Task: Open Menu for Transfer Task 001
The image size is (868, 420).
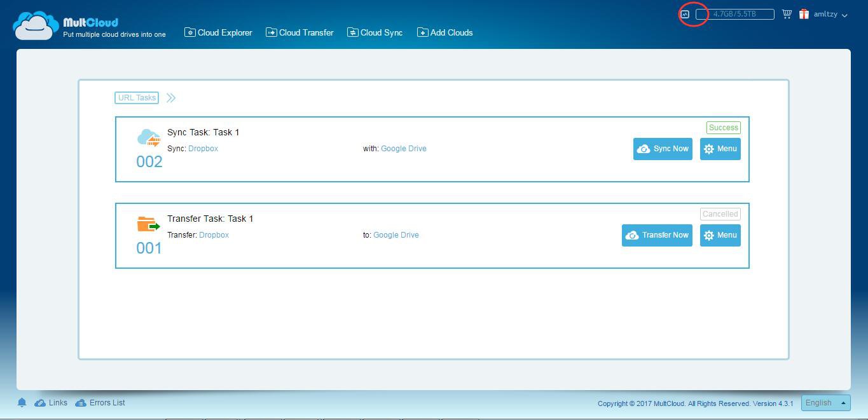Action: (x=720, y=235)
